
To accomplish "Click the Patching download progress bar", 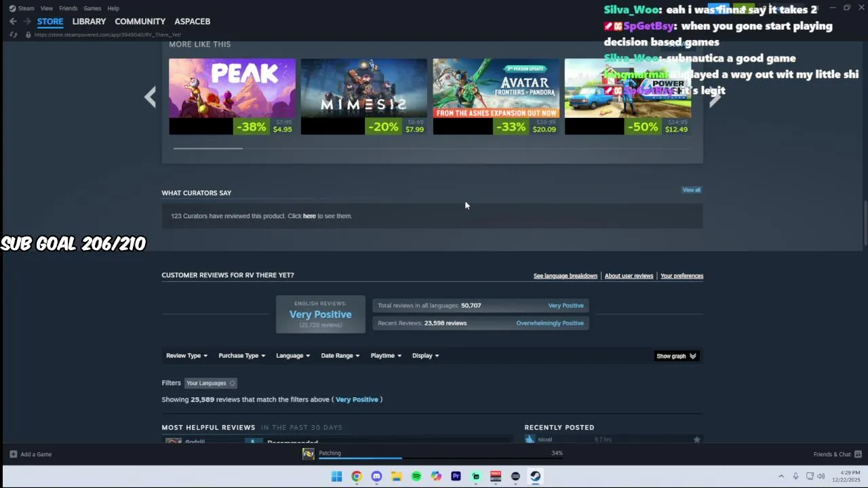I will pos(441,458).
